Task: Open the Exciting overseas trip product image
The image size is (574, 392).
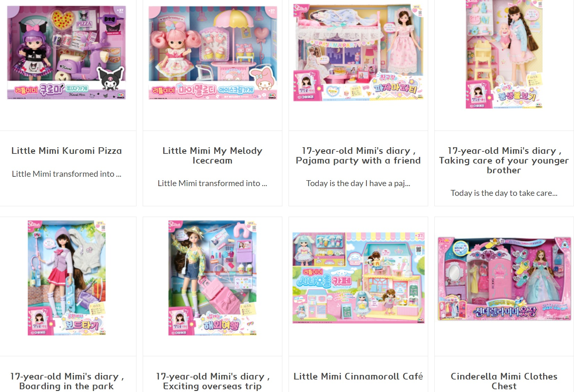Action: point(213,278)
